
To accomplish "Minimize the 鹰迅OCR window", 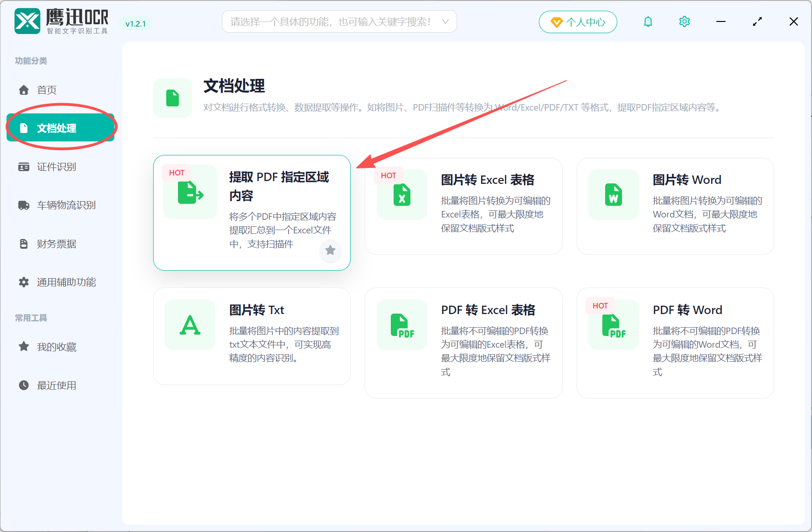I will pyautogui.click(x=721, y=21).
